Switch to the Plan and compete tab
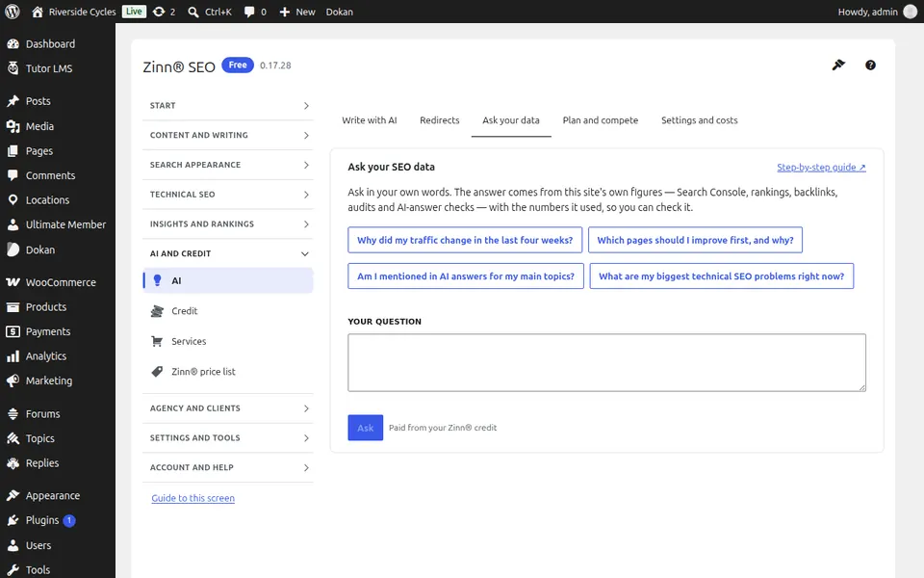This screenshot has width=924, height=578. point(601,120)
